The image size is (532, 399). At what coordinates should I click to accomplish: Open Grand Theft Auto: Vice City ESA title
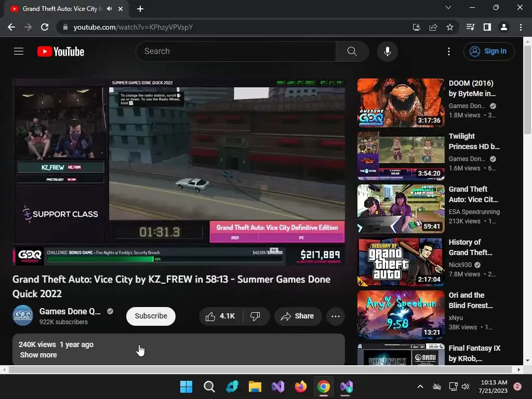pyautogui.click(x=473, y=194)
